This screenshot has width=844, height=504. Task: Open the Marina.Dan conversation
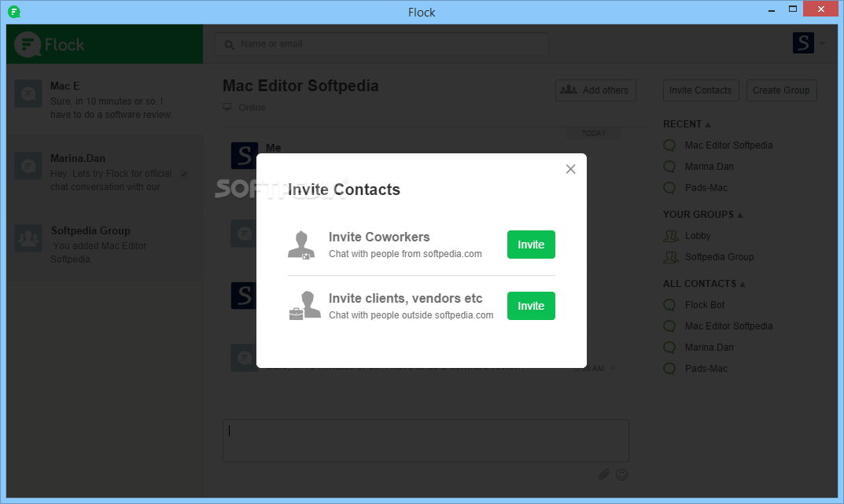(x=105, y=172)
